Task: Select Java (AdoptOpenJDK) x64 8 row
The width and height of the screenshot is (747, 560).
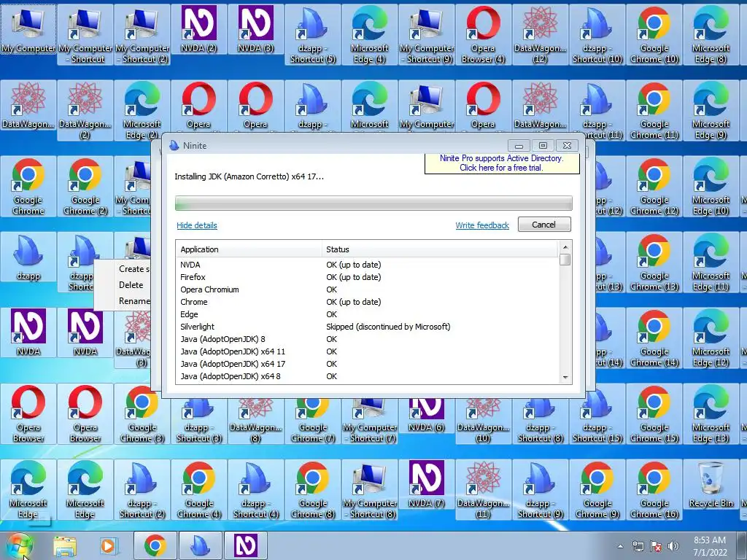Action: [x=367, y=376]
